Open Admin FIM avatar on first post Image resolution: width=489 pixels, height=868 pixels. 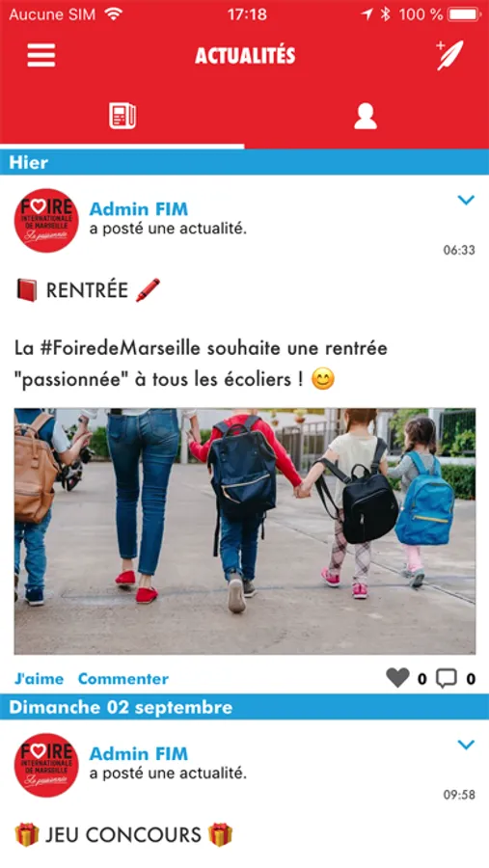pos(46,220)
